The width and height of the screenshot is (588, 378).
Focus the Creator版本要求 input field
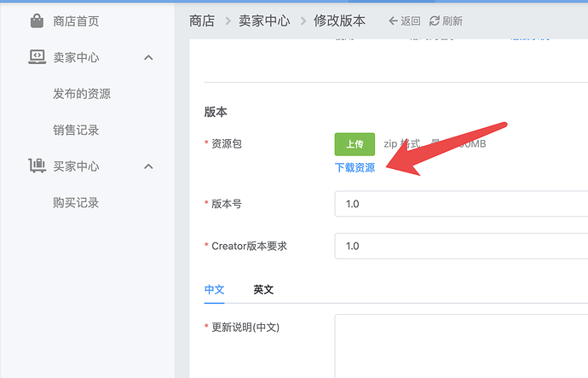461,246
